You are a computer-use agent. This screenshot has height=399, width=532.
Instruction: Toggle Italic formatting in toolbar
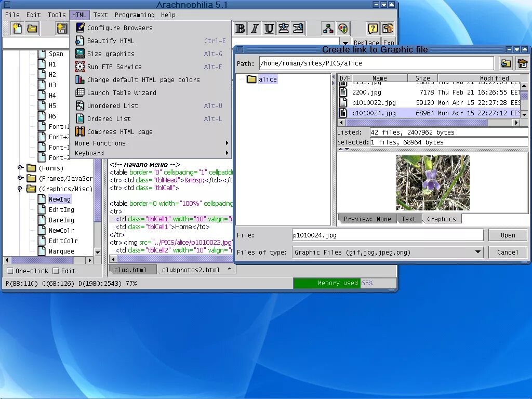point(255,29)
